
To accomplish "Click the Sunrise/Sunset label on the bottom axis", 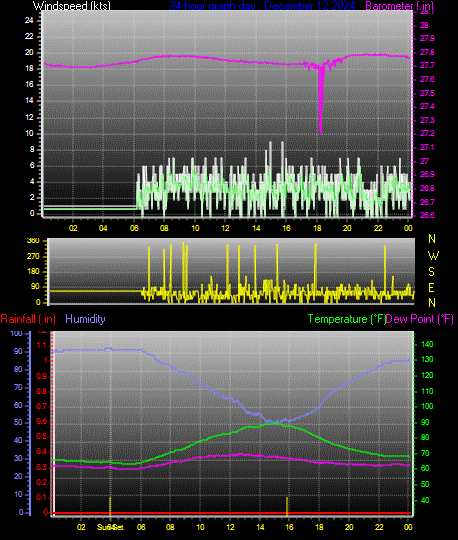I will coord(110,527).
